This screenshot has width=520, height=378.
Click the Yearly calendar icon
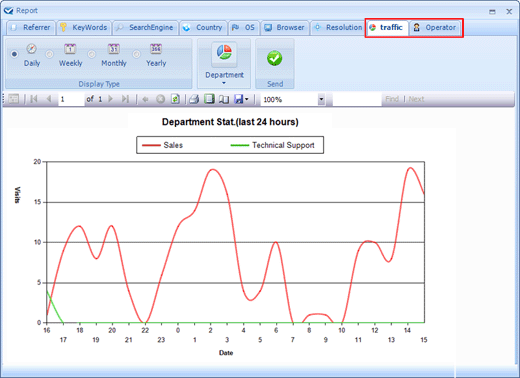[x=156, y=49]
